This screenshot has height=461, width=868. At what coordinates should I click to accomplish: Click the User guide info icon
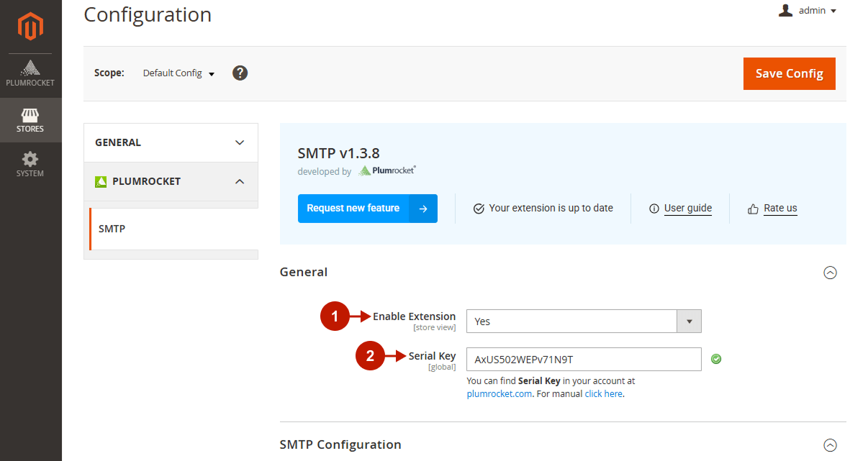[x=654, y=209]
